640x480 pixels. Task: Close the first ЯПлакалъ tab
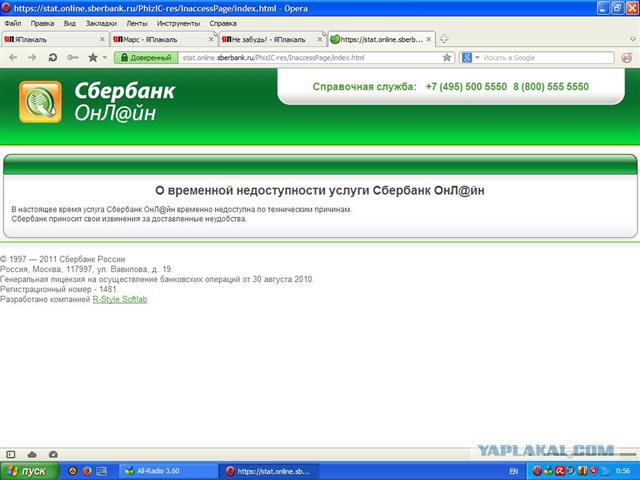click(x=102, y=40)
